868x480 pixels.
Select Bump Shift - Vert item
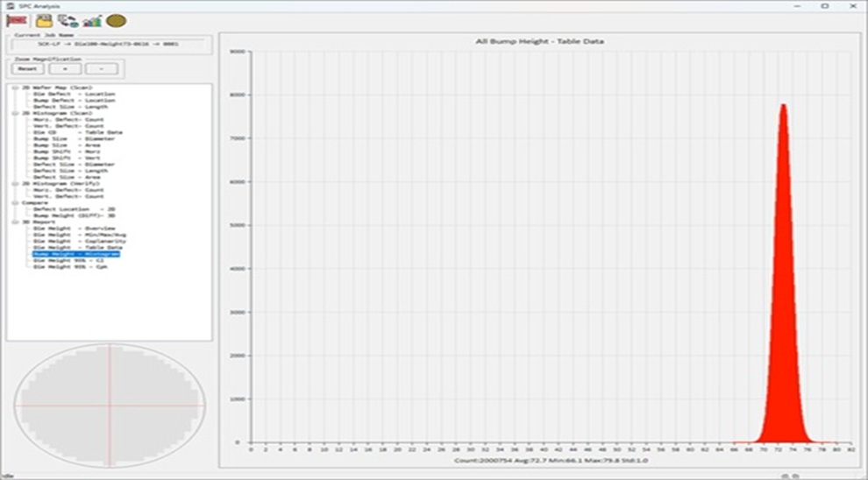pyautogui.click(x=67, y=158)
